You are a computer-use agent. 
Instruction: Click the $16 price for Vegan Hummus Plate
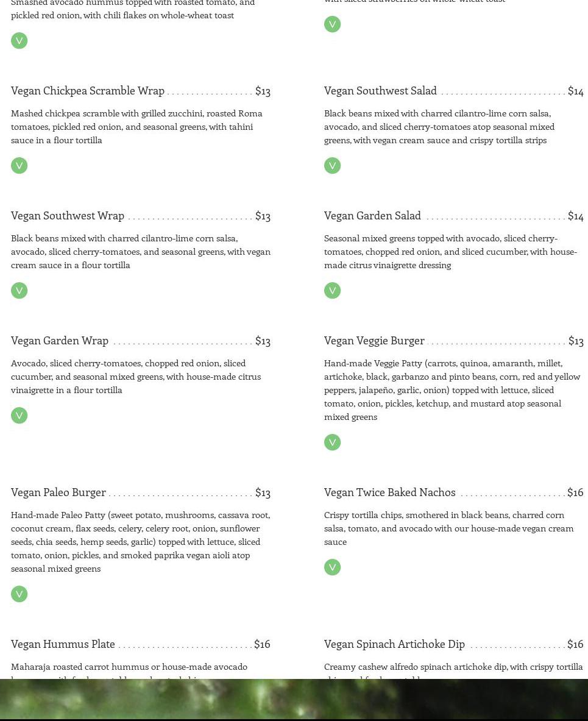262,644
